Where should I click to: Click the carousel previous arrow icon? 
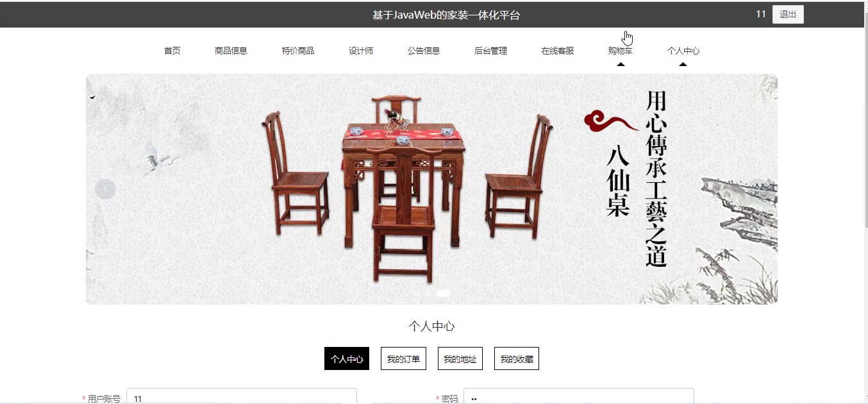pos(105,189)
